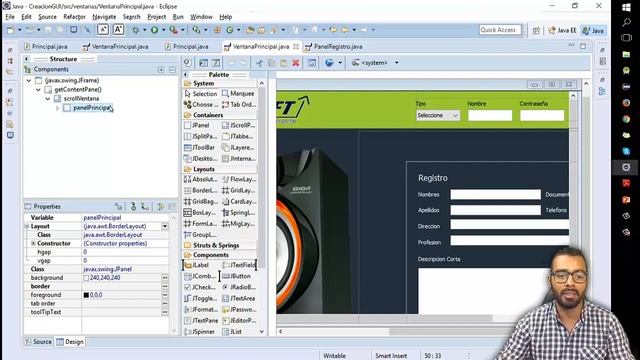640x360 pixels.
Task: Open the Java EE perspective button
Action: point(562,30)
